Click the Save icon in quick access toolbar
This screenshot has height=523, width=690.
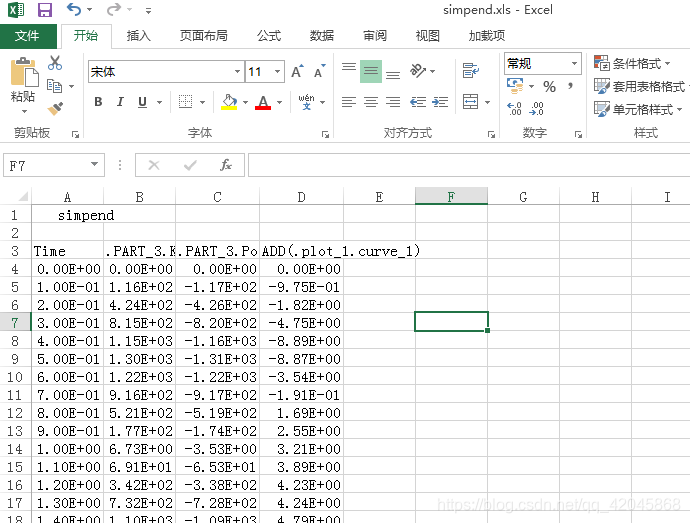[x=45, y=10]
